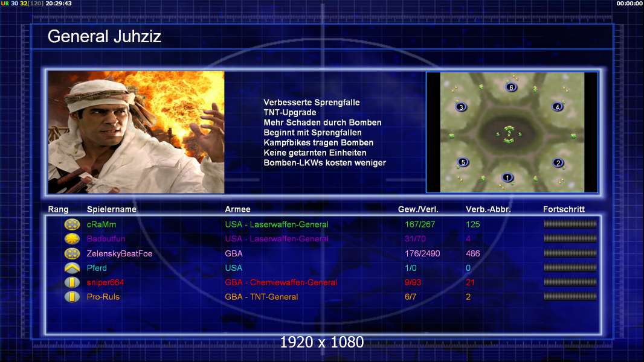The image size is (644, 362).
Task: Click win/loss record 1/0
Action: 411,268
